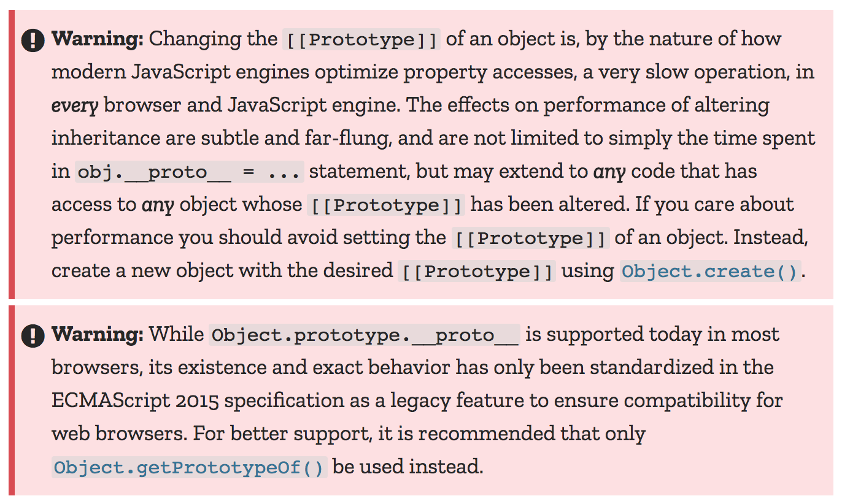Click the [[Prototype]] code before 'using'
Viewport: 842px width, 504px height.
coord(477,271)
